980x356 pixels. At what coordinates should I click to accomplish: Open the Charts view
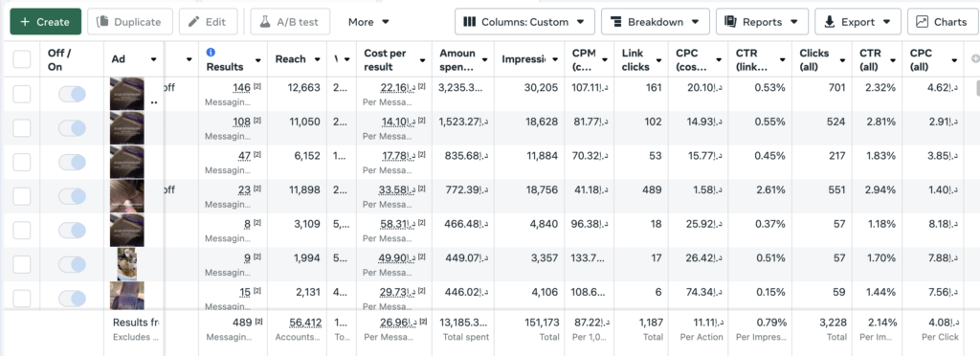tap(941, 22)
